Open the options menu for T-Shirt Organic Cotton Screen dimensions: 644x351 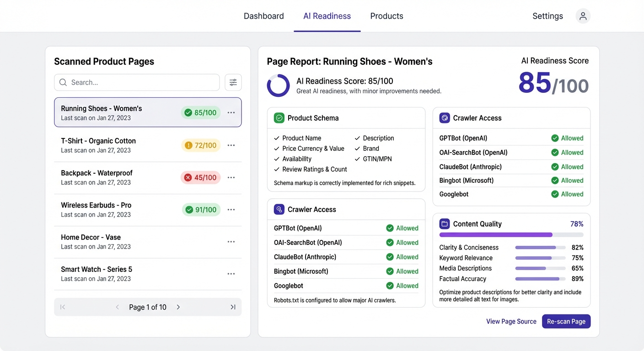click(231, 145)
